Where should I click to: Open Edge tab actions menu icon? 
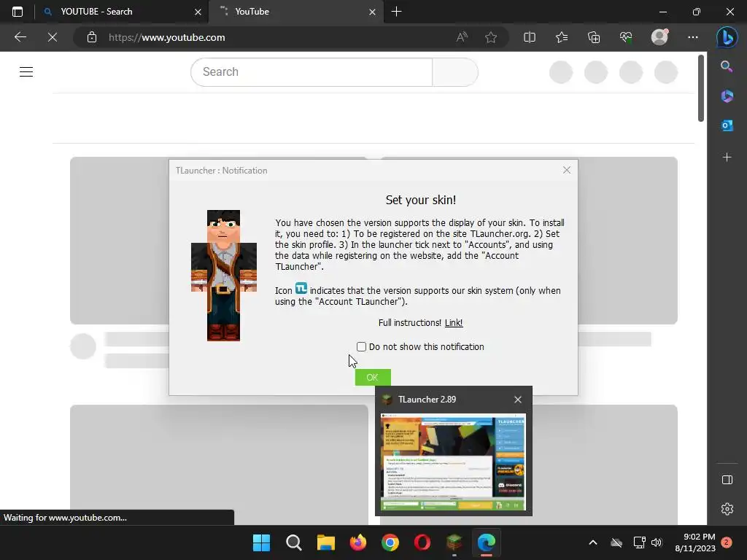tap(18, 12)
